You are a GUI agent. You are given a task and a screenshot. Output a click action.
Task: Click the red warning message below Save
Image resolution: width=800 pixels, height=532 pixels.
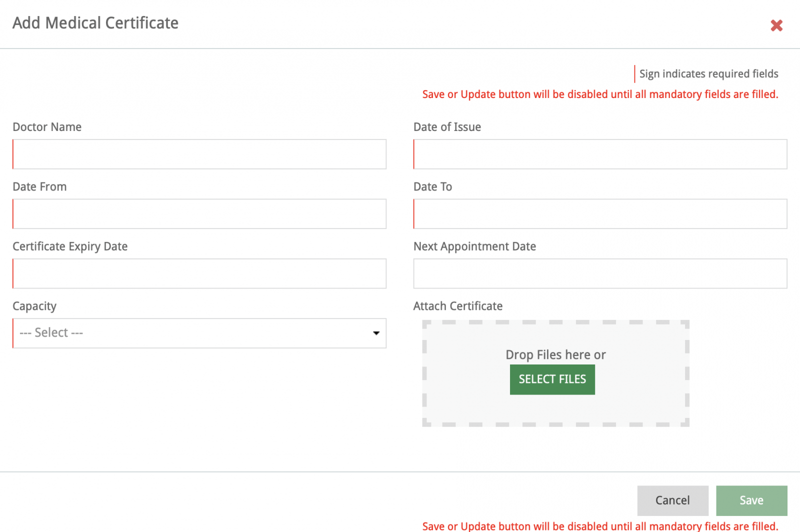[600, 526]
